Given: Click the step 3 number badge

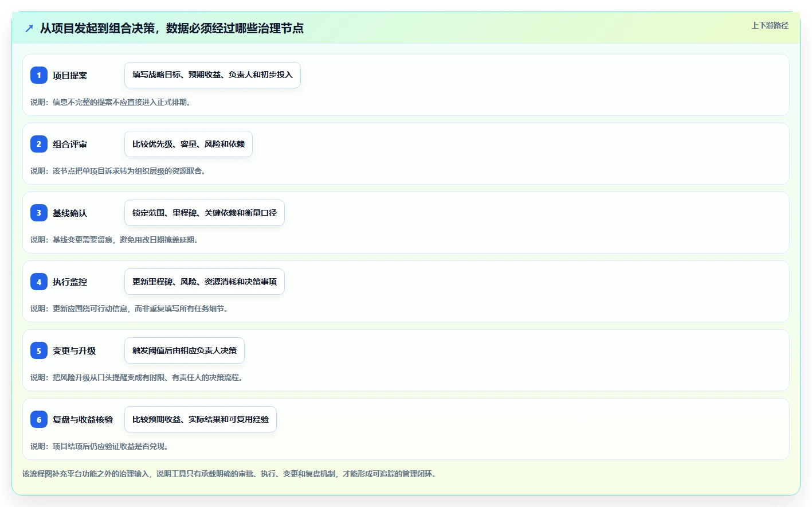Looking at the screenshot, I should 39,213.
